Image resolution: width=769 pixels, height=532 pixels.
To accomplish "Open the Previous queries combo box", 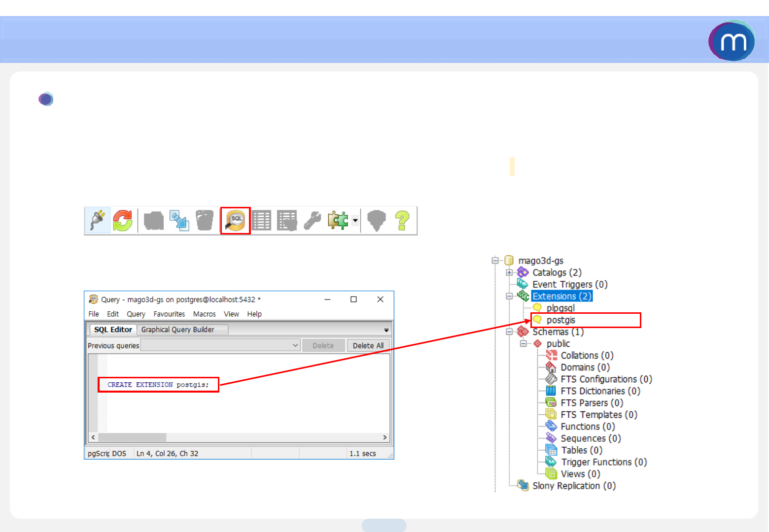I will coord(220,345).
